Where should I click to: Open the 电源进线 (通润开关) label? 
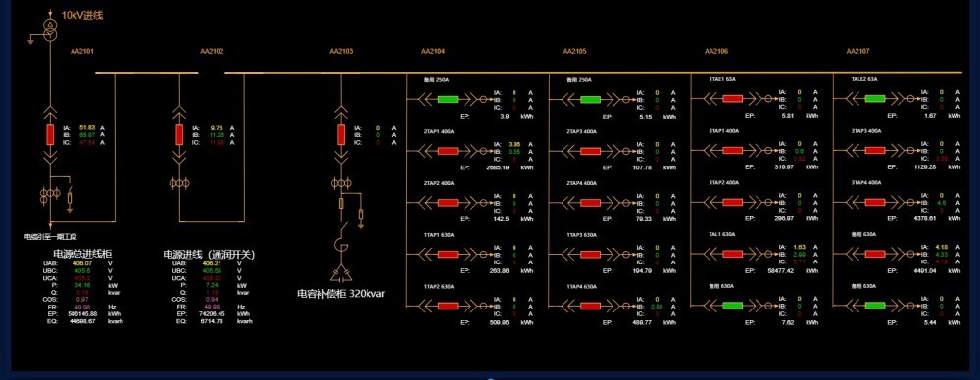click(210, 255)
